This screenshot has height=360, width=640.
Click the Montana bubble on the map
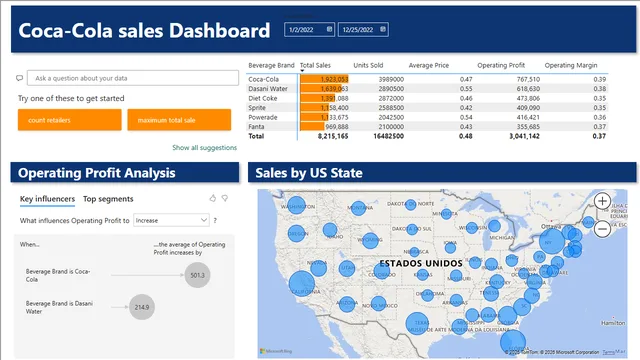[x=358, y=208]
